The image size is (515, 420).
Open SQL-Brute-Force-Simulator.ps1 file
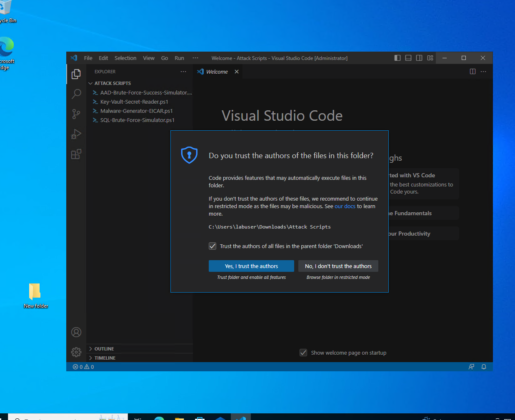pos(140,120)
